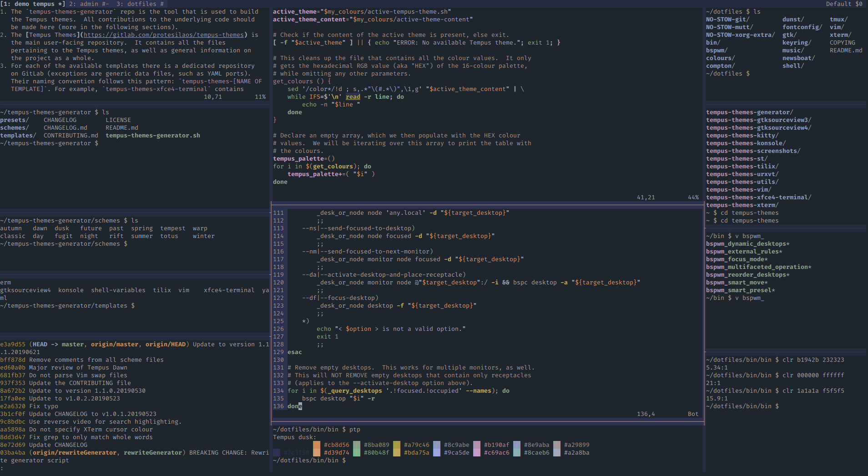Click the #b190af magenta swatch
This screenshot has height=476, width=868.
point(477,445)
